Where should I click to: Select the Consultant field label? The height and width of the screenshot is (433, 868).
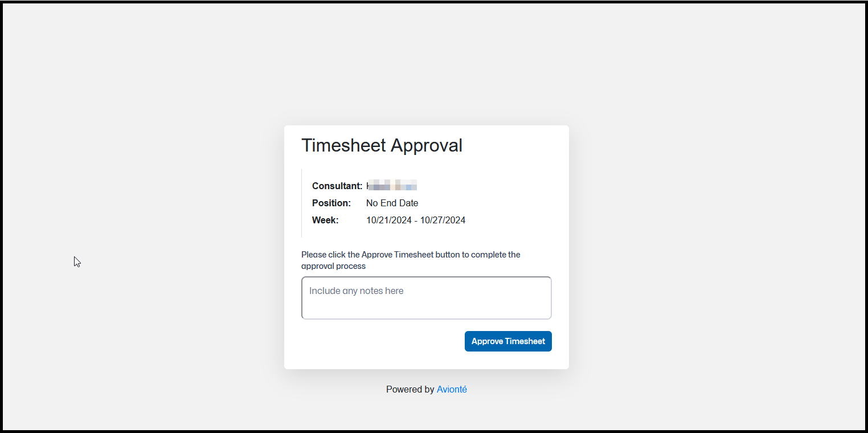pos(337,186)
